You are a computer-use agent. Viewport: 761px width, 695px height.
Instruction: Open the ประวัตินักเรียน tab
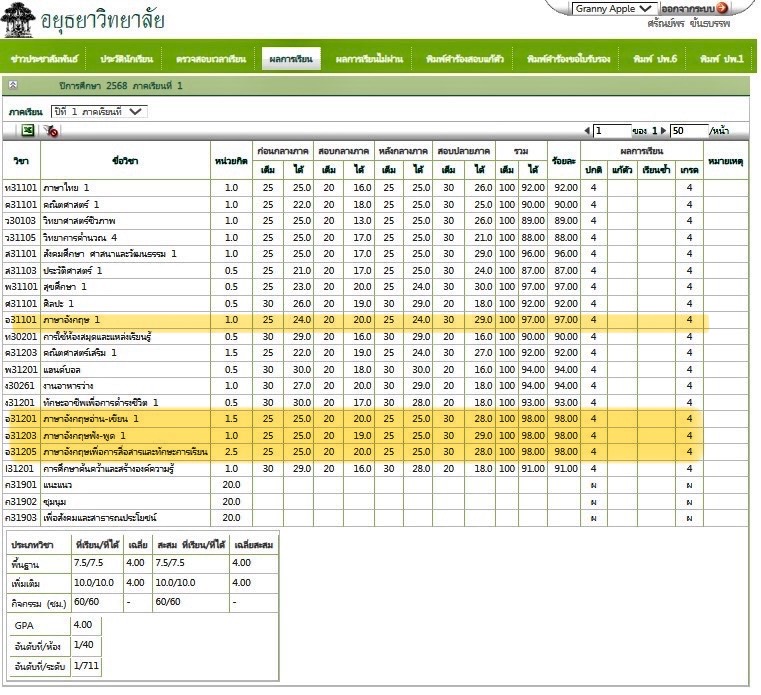click(125, 60)
